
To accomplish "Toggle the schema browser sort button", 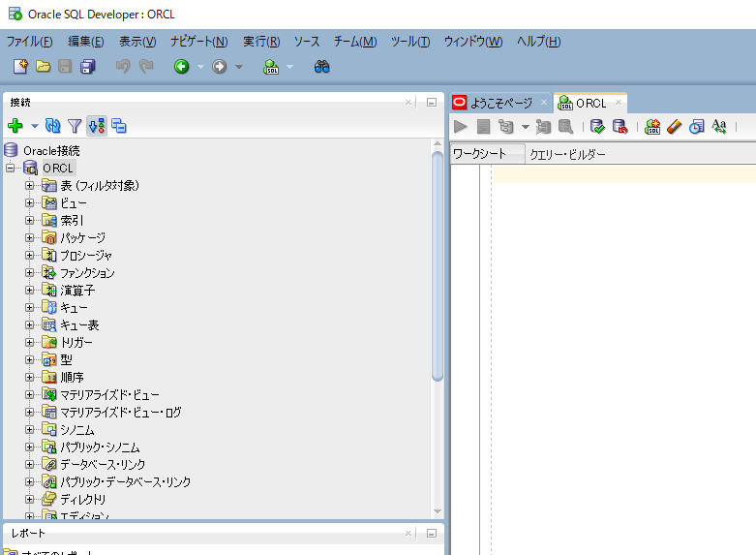I will (x=97, y=126).
